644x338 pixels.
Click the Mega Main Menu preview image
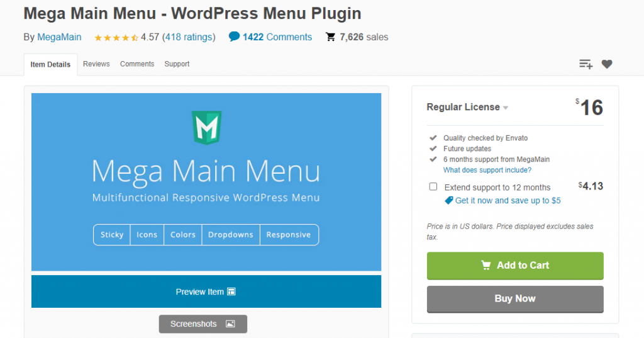point(206,182)
